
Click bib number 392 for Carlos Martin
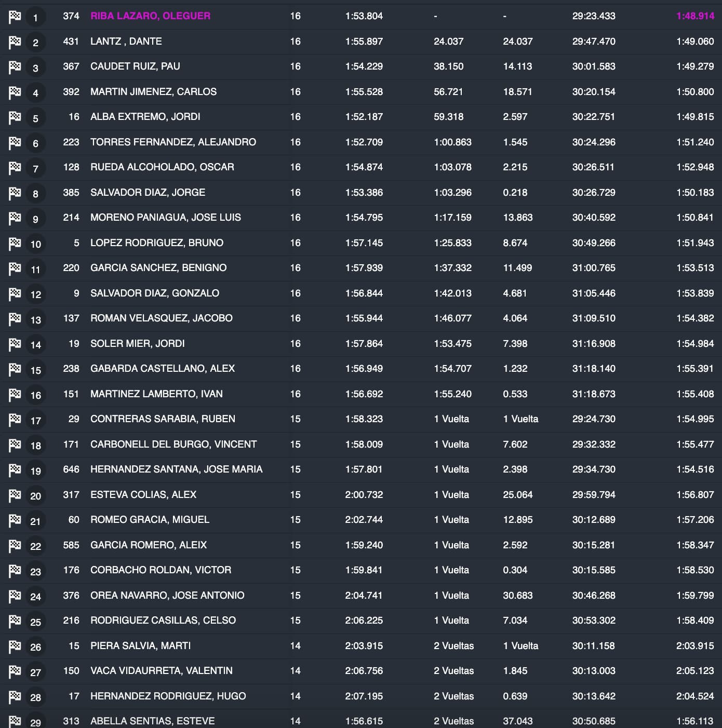(71, 92)
